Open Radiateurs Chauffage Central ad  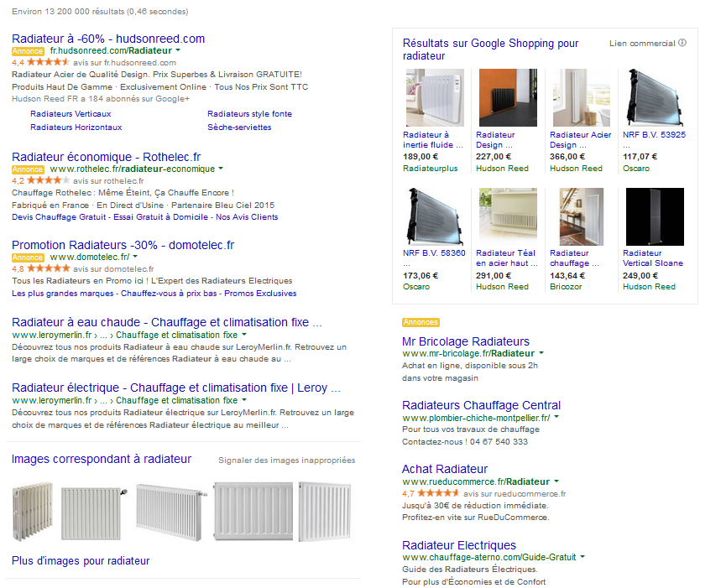[481, 406]
